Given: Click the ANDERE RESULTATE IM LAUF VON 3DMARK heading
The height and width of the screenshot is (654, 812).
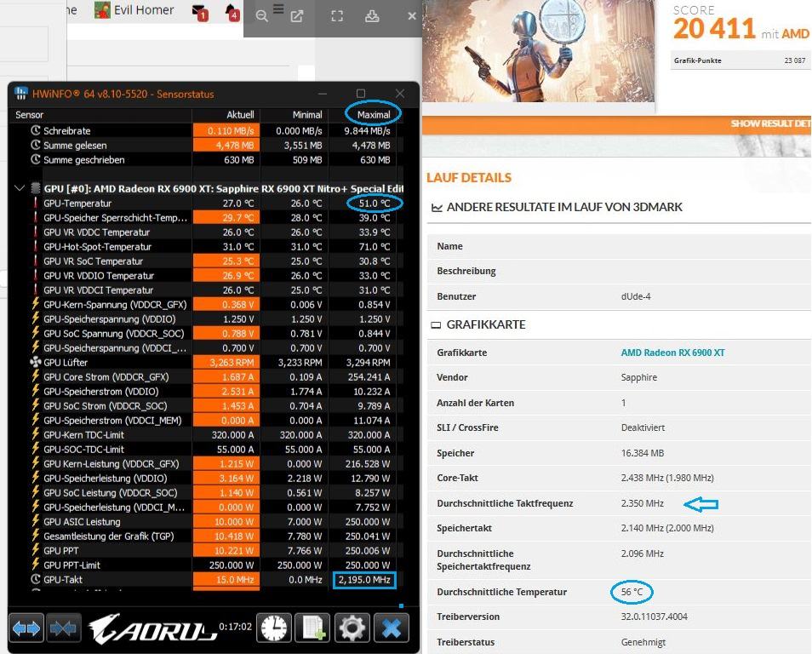Looking at the screenshot, I should (x=564, y=207).
